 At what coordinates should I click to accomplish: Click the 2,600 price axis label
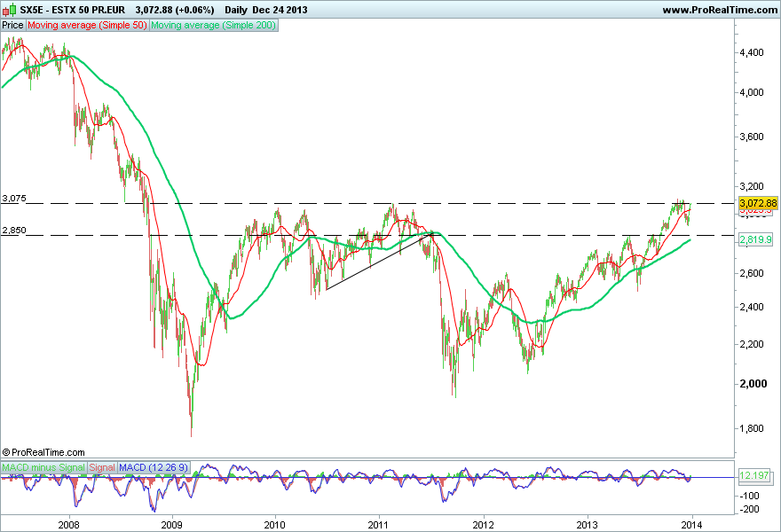click(752, 273)
